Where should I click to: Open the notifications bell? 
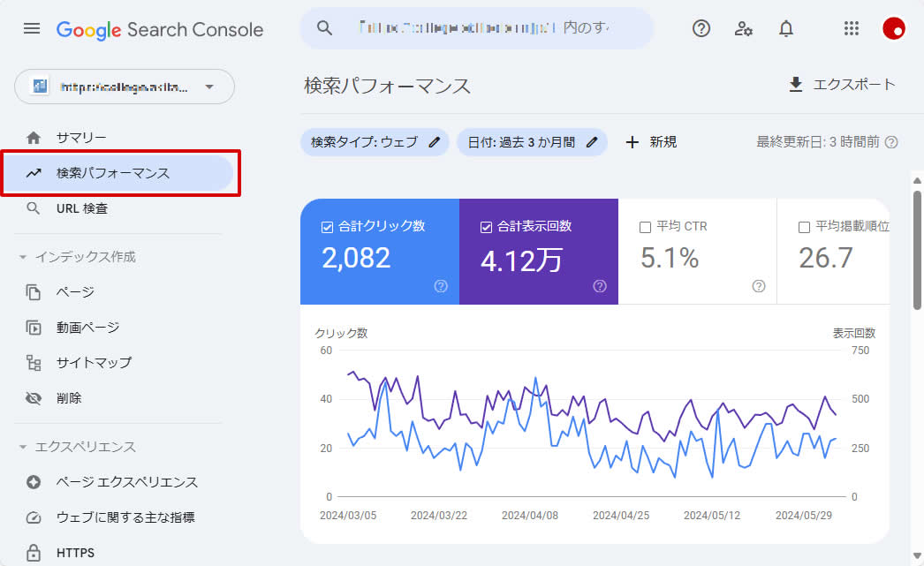click(x=786, y=29)
